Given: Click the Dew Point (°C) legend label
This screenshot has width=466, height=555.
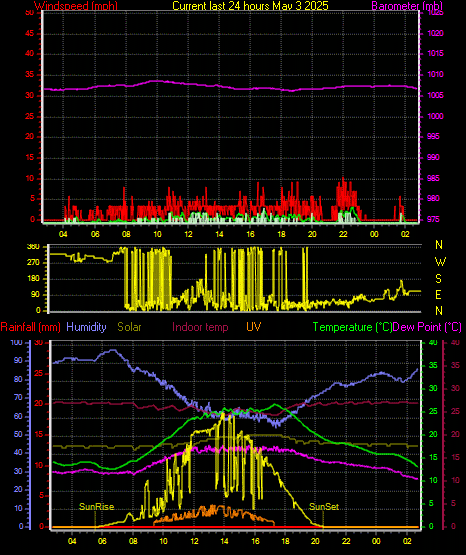Looking at the screenshot, I should 427,327.
